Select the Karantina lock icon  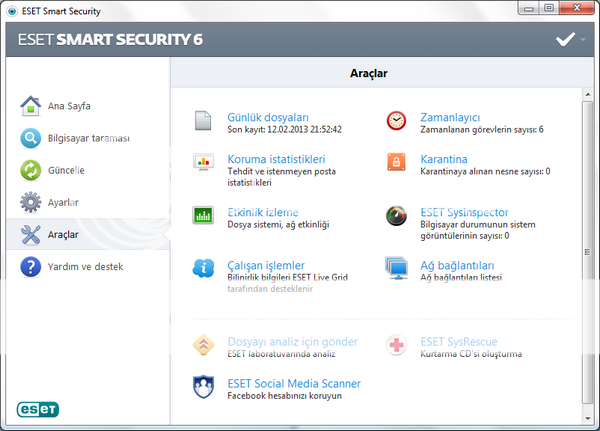tap(397, 163)
